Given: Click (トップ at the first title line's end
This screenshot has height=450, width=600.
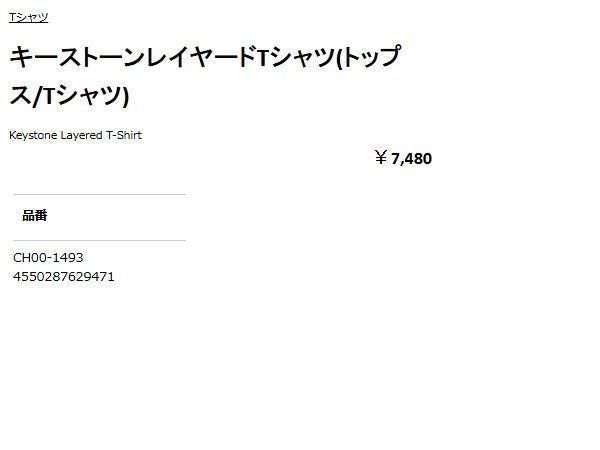Looking at the screenshot, I should [368, 57].
